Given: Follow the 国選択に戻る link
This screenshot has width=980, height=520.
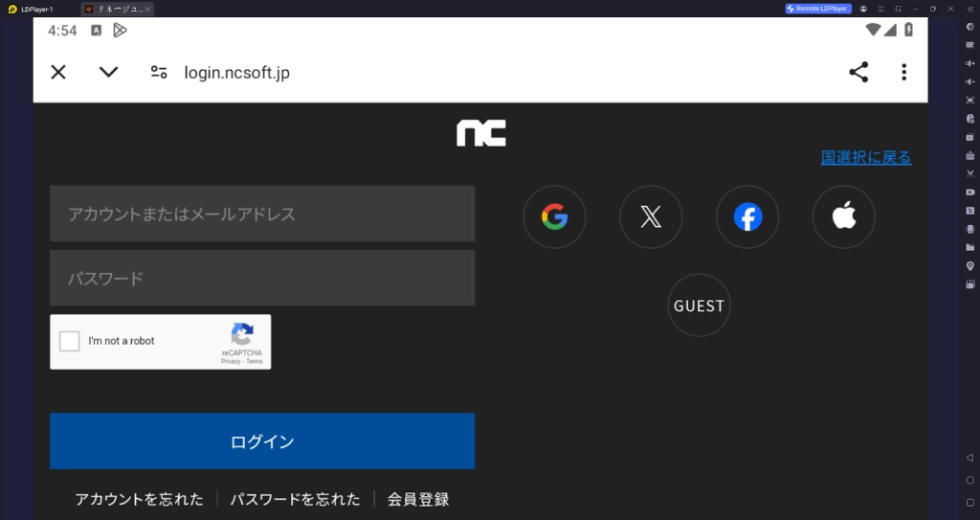Looking at the screenshot, I should pyautogui.click(x=865, y=157).
